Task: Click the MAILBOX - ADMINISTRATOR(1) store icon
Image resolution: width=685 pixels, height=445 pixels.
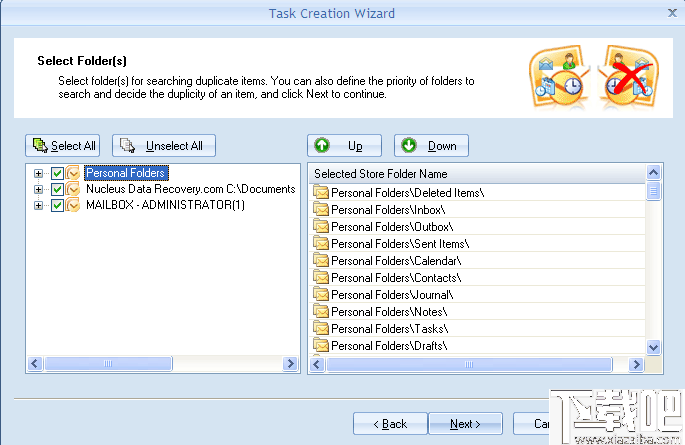Action: coord(73,205)
